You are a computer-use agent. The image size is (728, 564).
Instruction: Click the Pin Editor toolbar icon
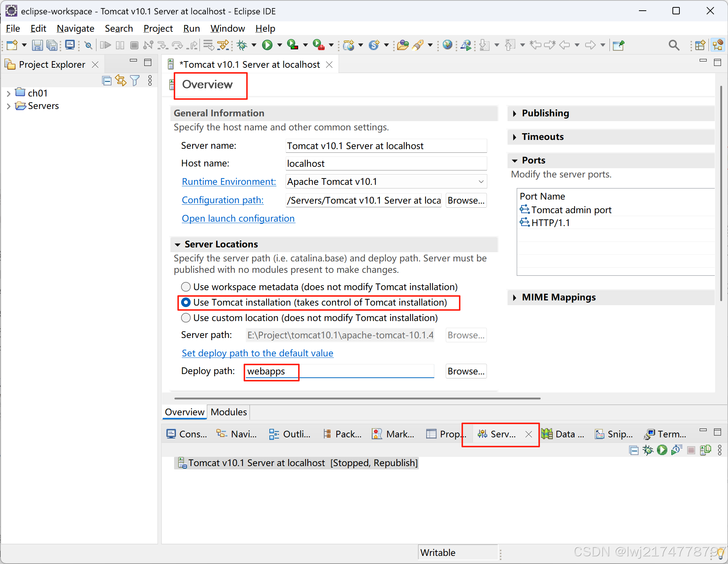pos(619,45)
